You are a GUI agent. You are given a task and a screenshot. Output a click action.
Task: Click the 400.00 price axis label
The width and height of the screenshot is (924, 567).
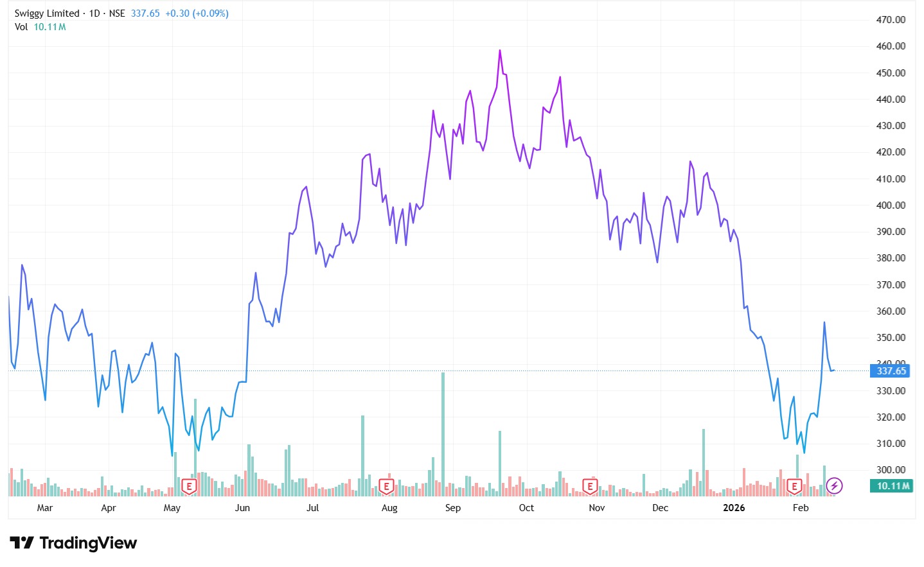891,205
